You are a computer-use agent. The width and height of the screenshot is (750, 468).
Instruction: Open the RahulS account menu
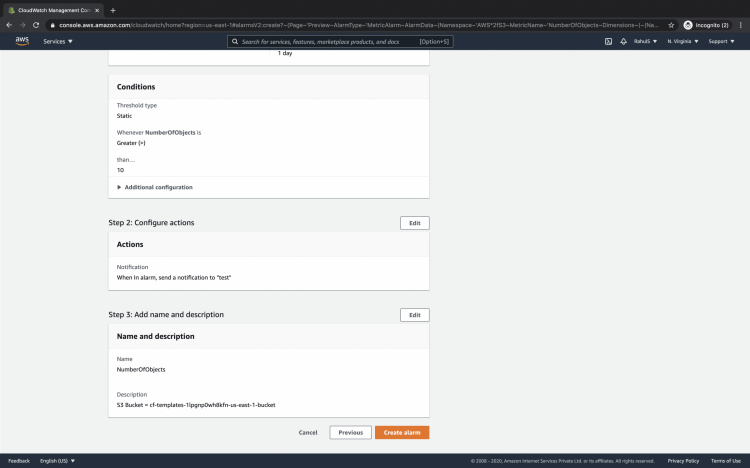647,41
